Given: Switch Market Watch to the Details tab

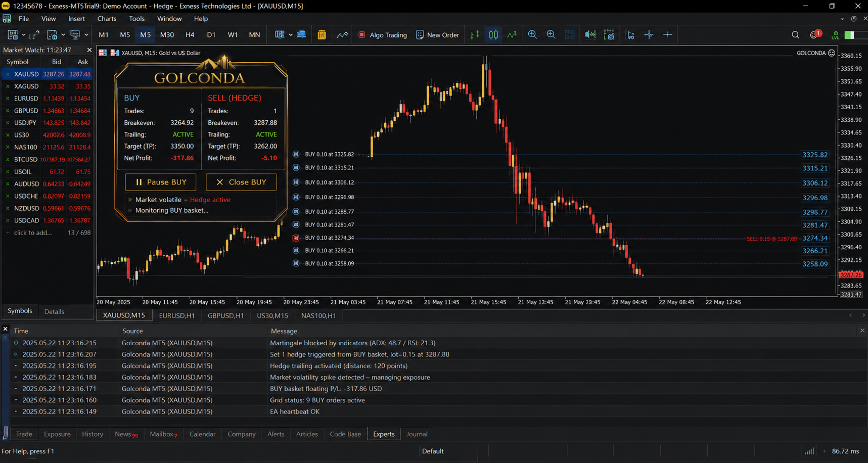Looking at the screenshot, I should point(54,311).
